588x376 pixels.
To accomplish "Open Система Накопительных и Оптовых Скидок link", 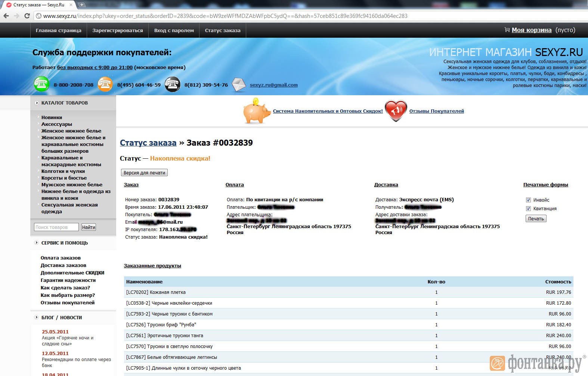I will 328,111.
